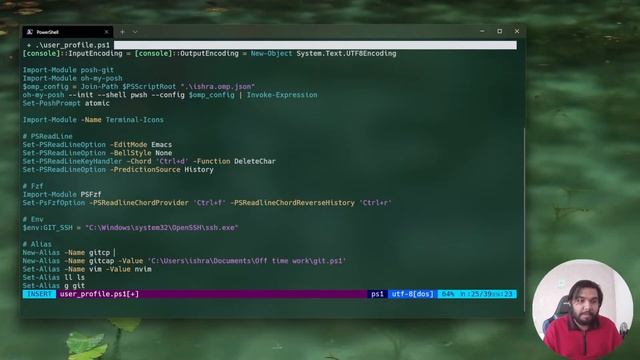Close the PowerShell tab
640x360 pixels.
107,32
